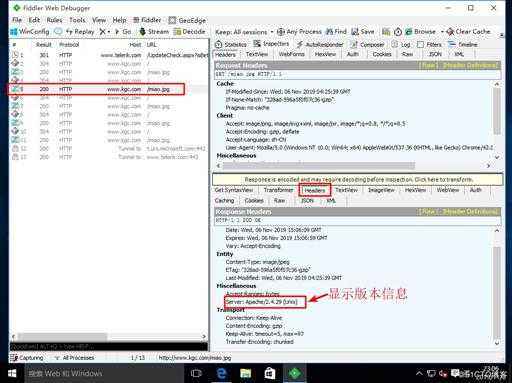512x383 pixels.
Task: Select session 1 www.telerik.com row
Action: [109, 55]
